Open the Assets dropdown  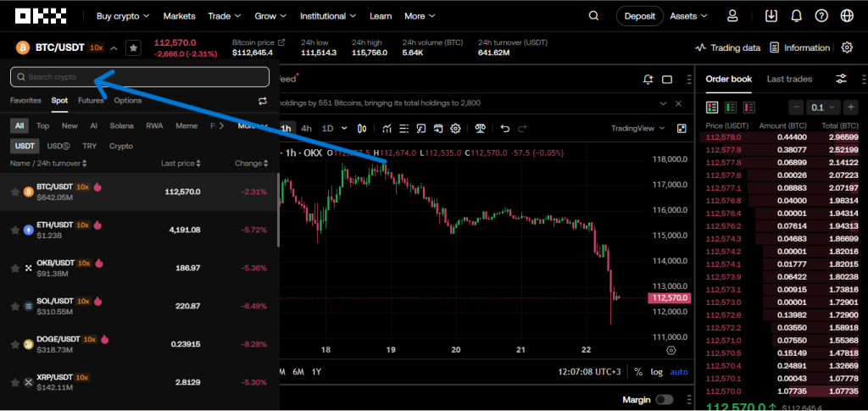coord(688,16)
